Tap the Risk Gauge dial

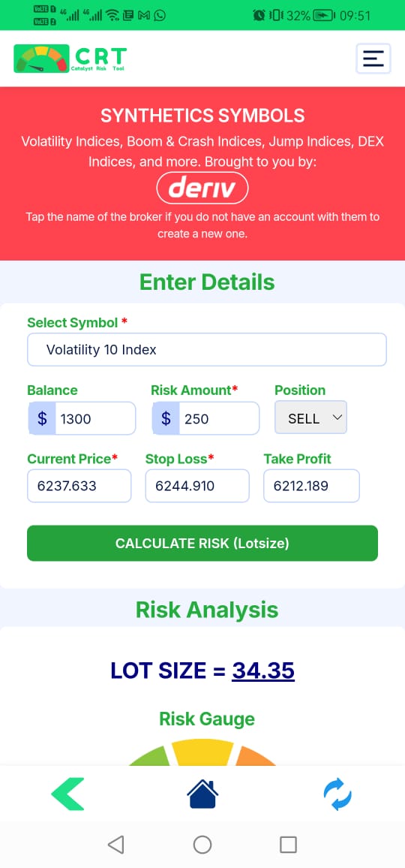(202, 752)
